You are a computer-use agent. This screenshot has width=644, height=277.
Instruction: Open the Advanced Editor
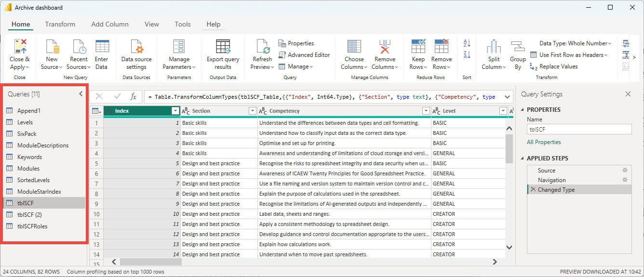(x=304, y=55)
